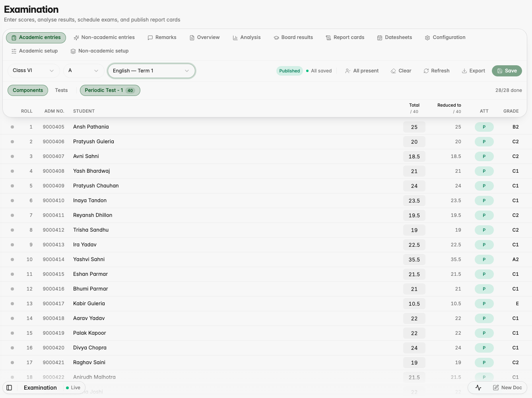Click the Export download icon
532x398 pixels.
(464, 71)
